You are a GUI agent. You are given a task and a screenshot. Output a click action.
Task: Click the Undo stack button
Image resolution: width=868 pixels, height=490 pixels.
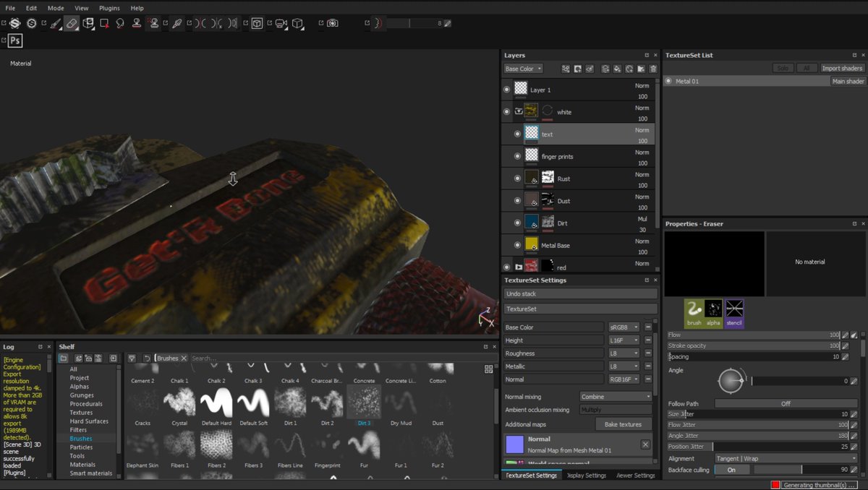pos(581,294)
